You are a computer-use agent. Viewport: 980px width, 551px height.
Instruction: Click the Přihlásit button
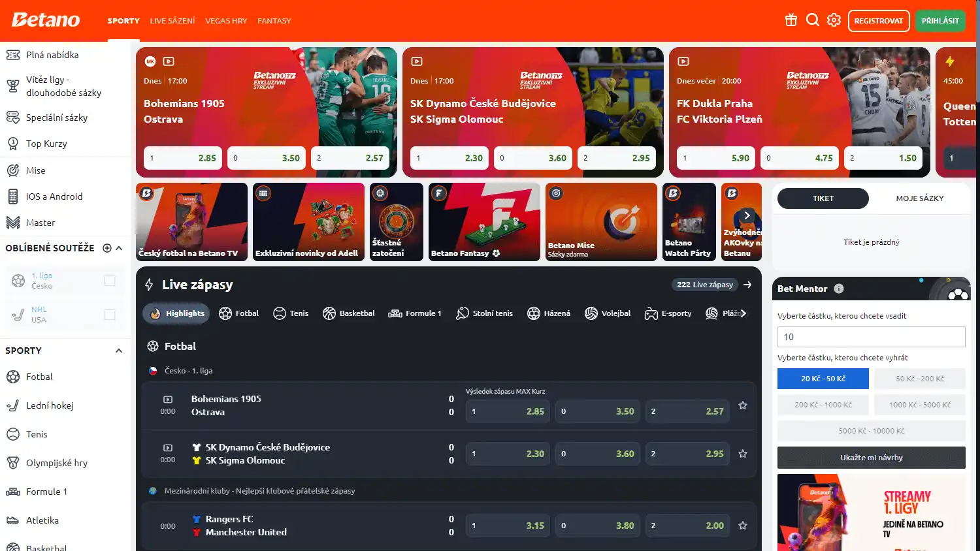point(940,21)
